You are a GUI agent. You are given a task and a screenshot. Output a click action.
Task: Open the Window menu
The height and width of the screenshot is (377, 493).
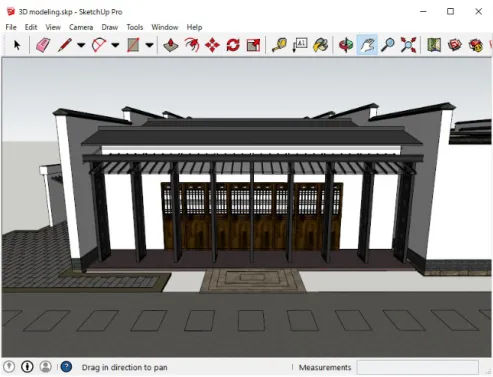pyautogui.click(x=165, y=27)
